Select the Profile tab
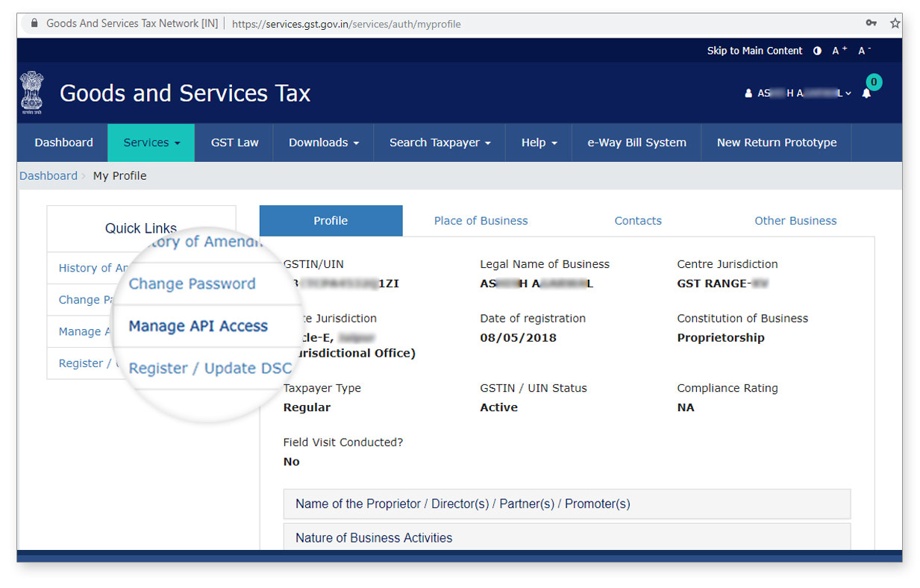Screen dimensions: 920x588 point(331,221)
